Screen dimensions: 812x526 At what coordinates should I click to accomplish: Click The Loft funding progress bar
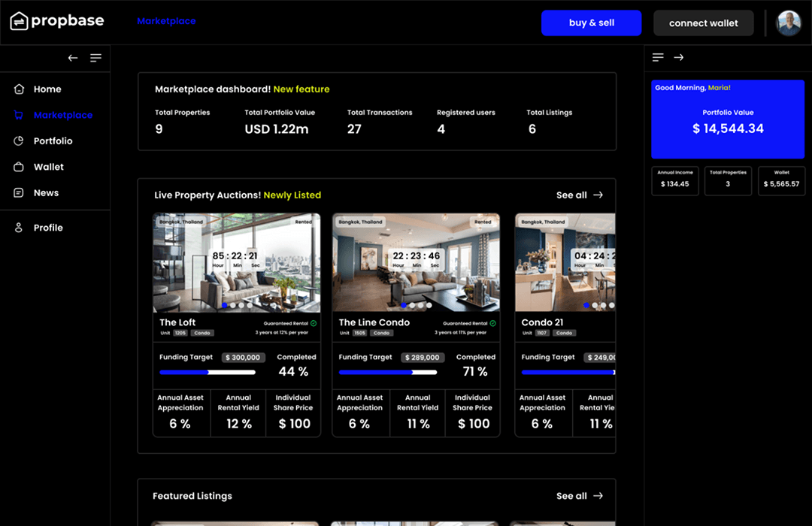coord(207,372)
